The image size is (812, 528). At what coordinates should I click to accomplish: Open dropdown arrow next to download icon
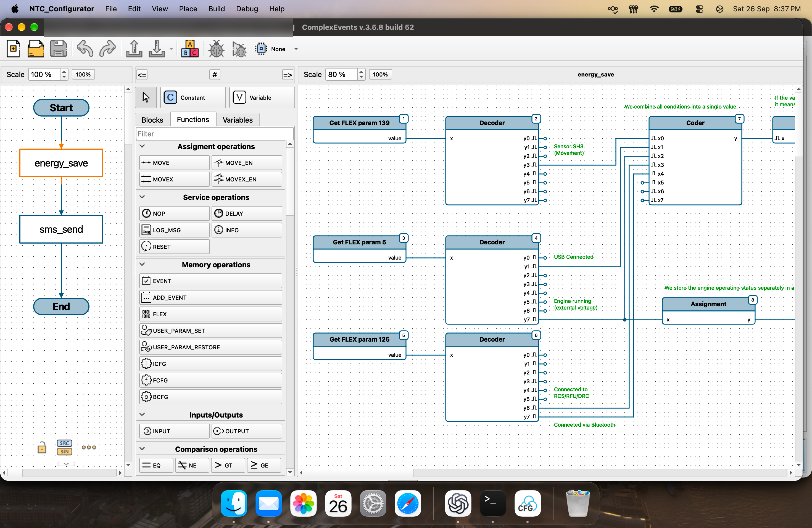[x=171, y=49]
